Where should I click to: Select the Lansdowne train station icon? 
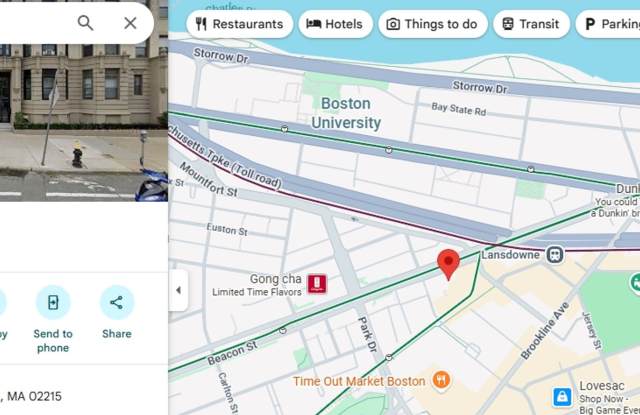pyautogui.click(x=555, y=255)
